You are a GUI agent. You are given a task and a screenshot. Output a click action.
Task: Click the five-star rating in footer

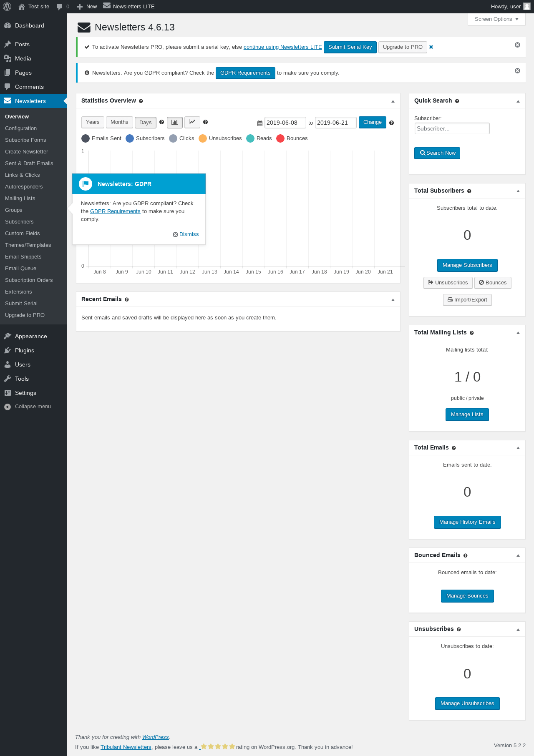(218, 746)
